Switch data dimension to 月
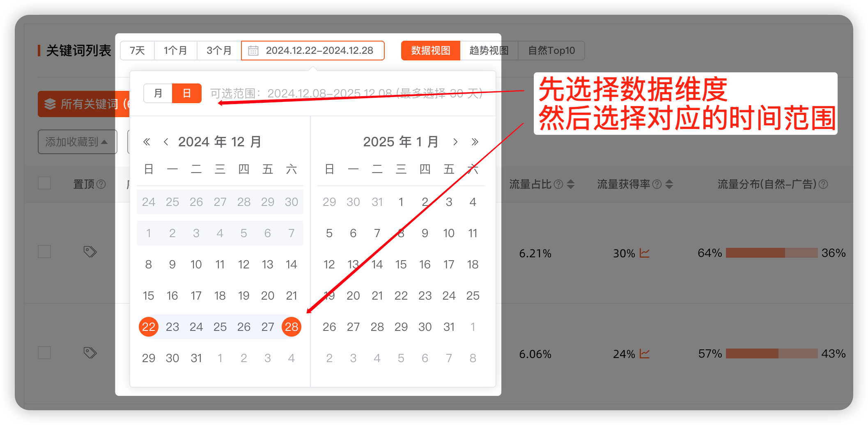868x425 pixels. (158, 93)
